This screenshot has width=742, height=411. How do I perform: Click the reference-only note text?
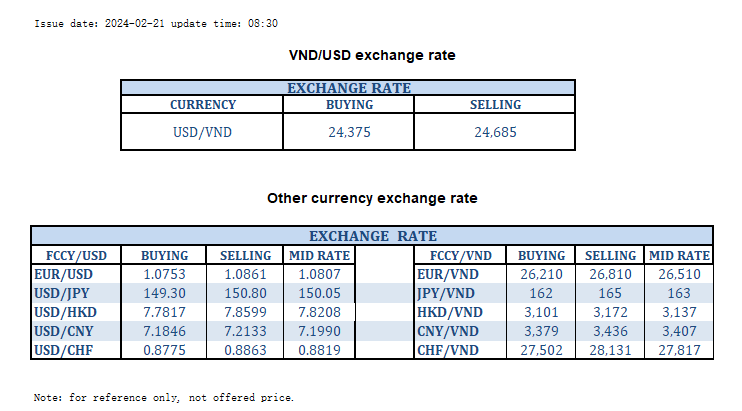pyautogui.click(x=164, y=397)
